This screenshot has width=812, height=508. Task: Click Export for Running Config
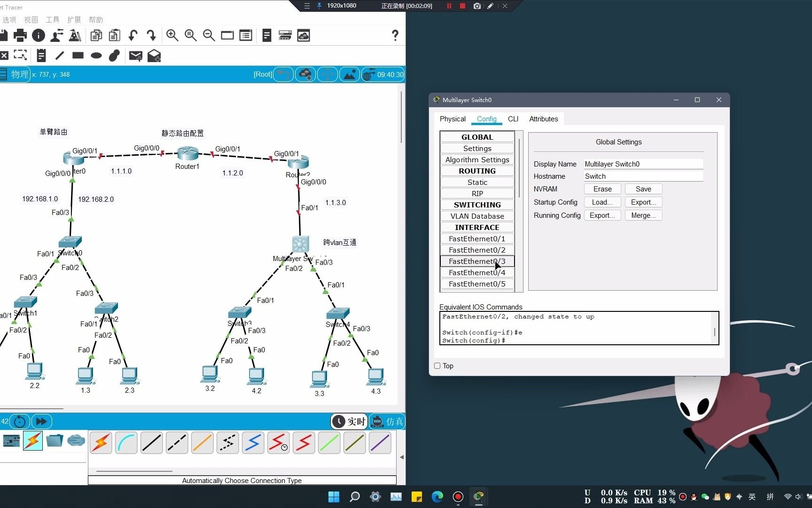(602, 215)
